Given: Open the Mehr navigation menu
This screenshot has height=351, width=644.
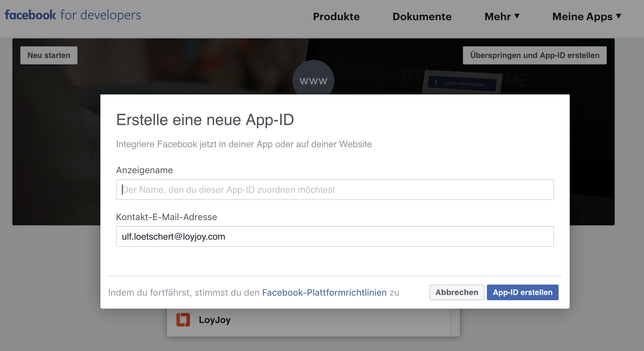Looking at the screenshot, I should click(x=497, y=17).
